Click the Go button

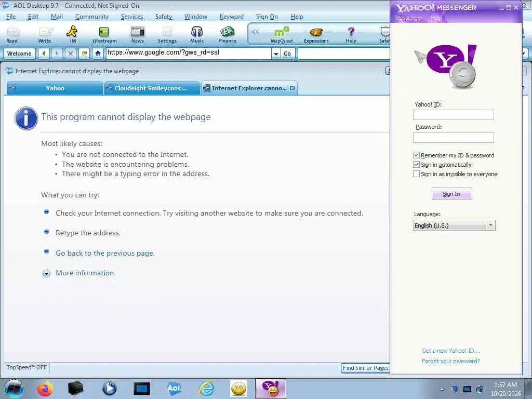287,54
